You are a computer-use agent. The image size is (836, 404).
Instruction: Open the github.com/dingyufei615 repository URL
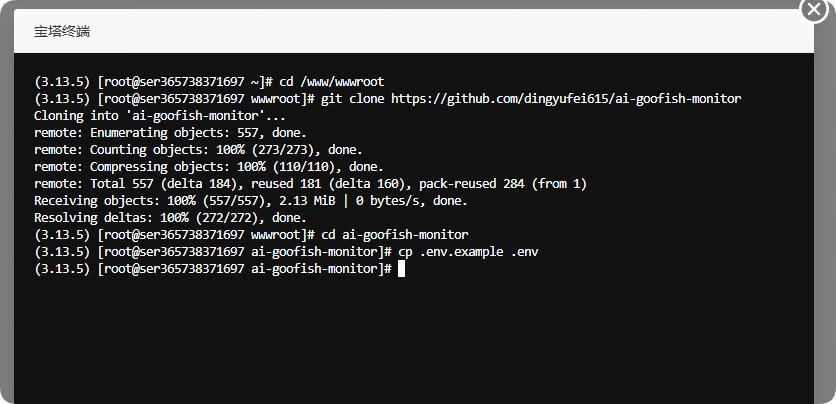[x=566, y=99]
